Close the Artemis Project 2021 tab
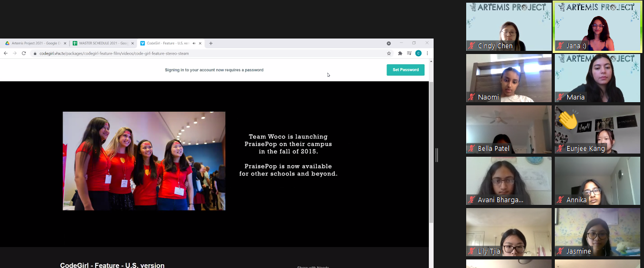 click(65, 43)
